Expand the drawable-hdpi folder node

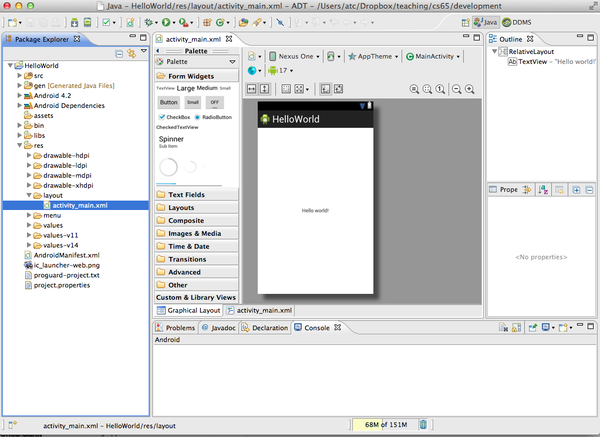tap(29, 155)
